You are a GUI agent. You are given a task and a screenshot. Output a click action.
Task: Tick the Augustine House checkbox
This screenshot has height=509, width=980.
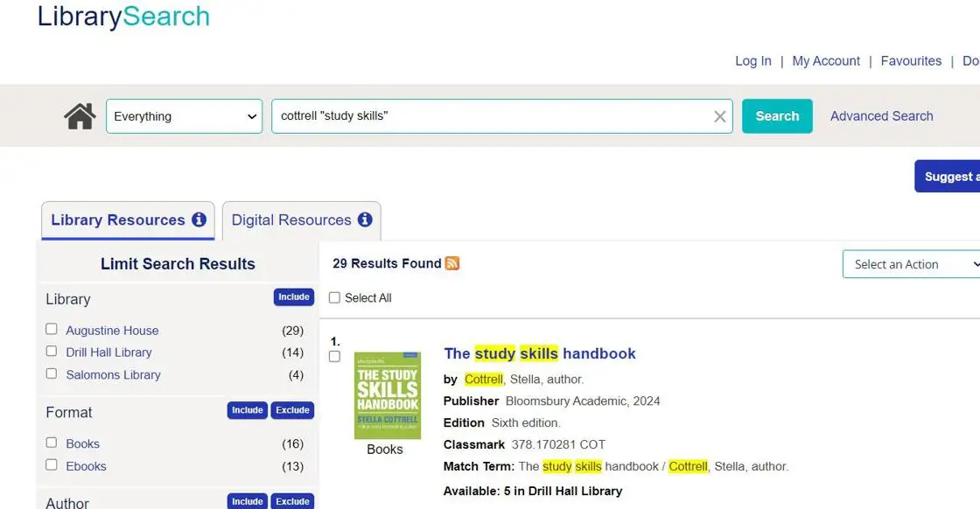(x=52, y=329)
